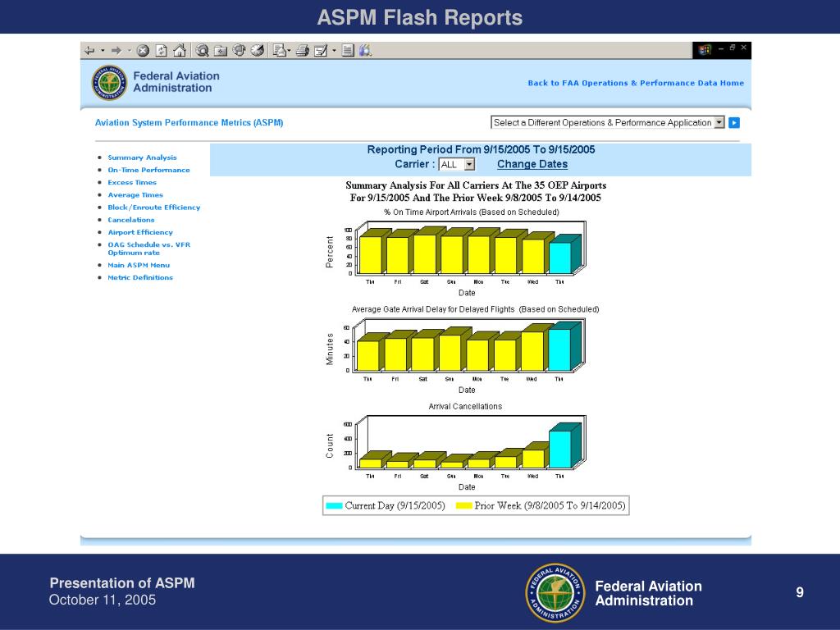
Task: Refresh the page using the toolbar icon
Action: point(162,51)
